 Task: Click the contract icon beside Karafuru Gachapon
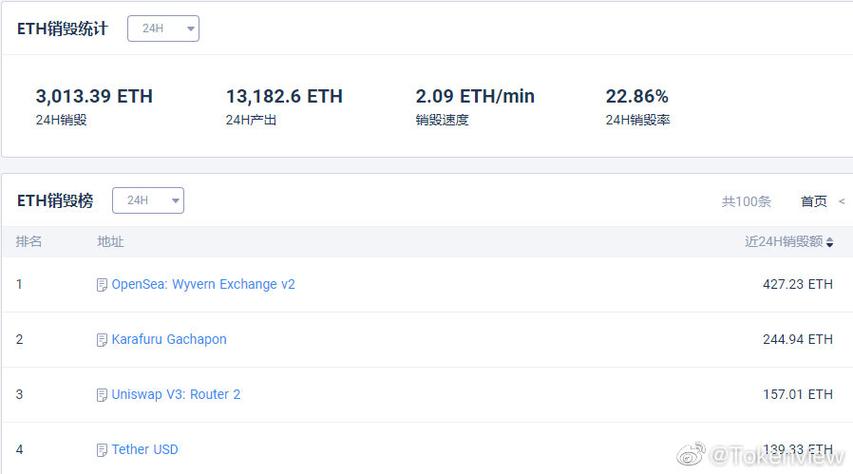tap(102, 340)
